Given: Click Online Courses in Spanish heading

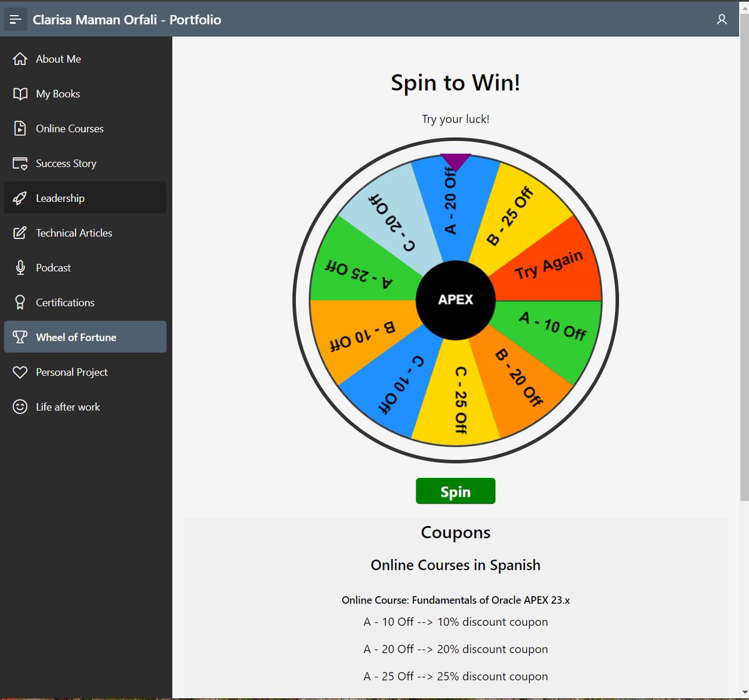Looking at the screenshot, I should 456,565.
